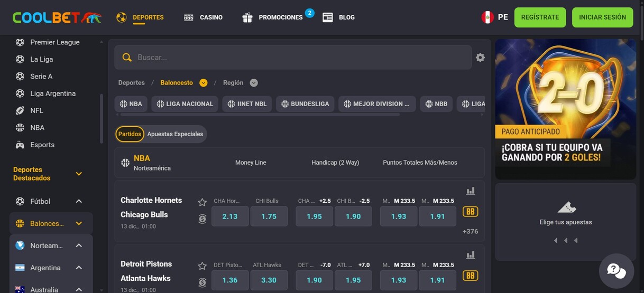Filter by Bundesliga chip

[305, 104]
